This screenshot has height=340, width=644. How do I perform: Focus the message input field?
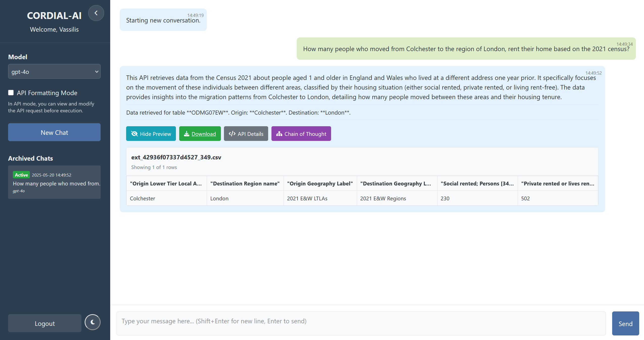[x=361, y=324]
